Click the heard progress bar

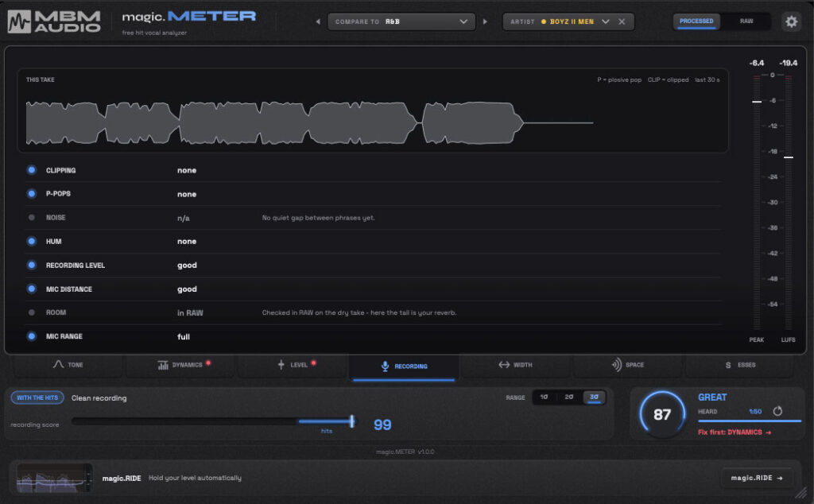(x=750, y=421)
